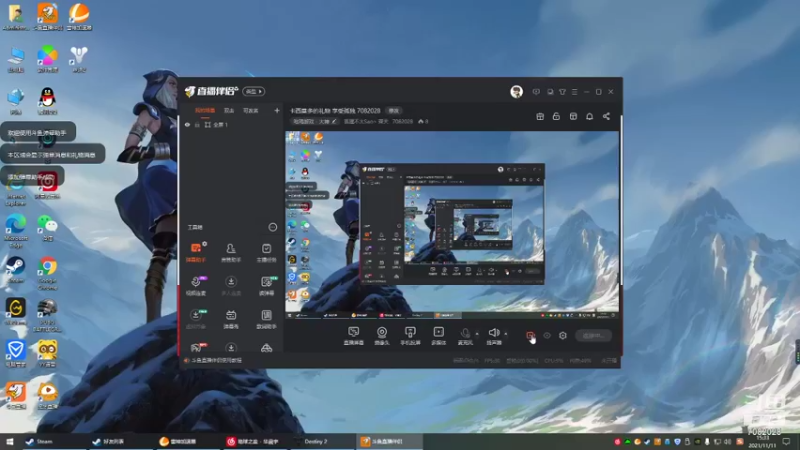Open the WeChat desktop icon
800x450 pixels.
(47, 227)
